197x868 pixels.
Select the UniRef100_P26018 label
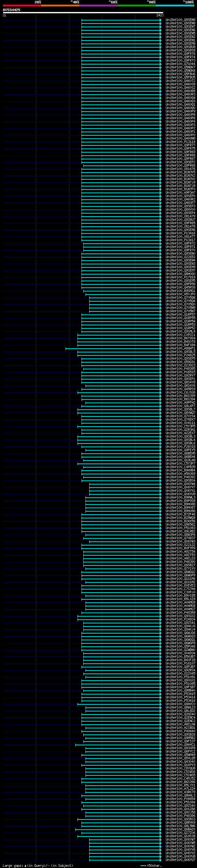(x=180, y=447)
